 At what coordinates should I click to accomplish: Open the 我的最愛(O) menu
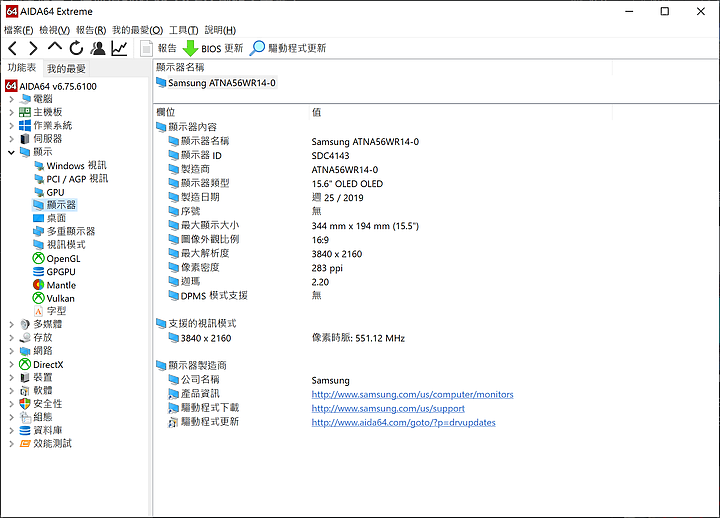(x=138, y=30)
